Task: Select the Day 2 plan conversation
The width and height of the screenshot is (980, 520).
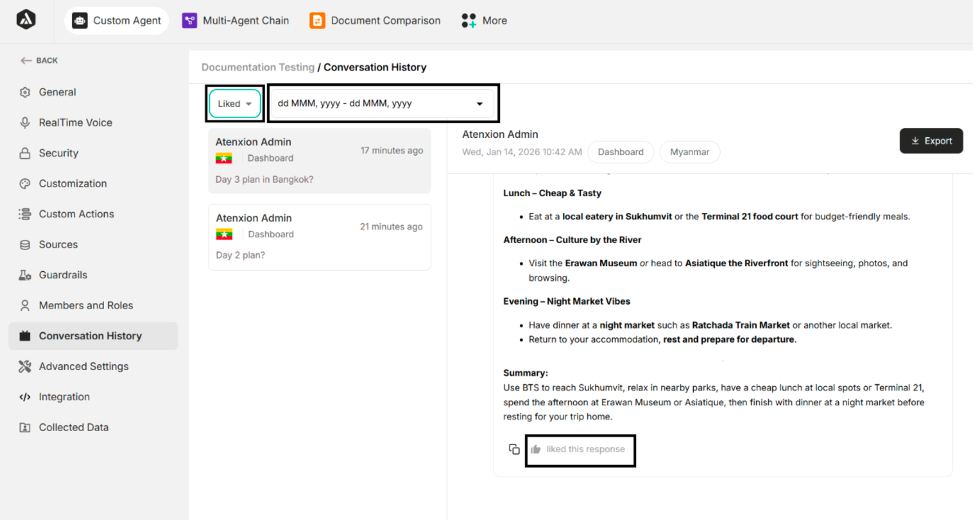Action: pos(319,237)
